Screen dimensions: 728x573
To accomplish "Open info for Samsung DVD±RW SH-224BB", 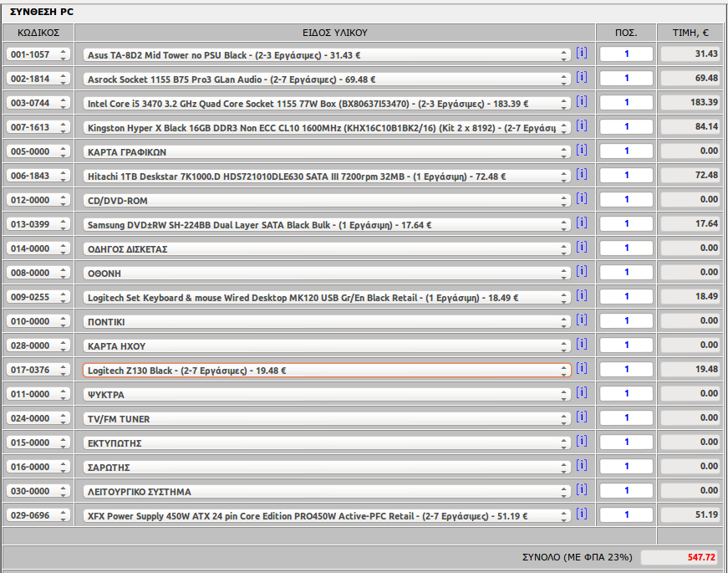I will (x=581, y=223).
